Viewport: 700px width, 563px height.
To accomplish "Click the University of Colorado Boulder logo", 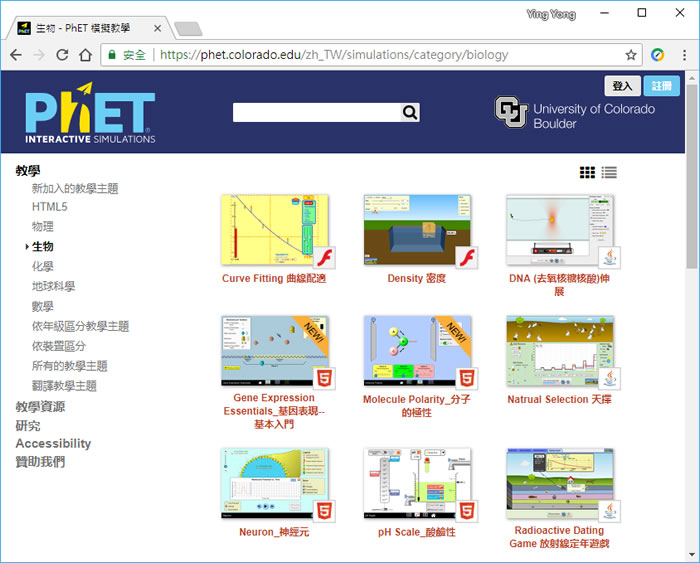I will [575, 114].
